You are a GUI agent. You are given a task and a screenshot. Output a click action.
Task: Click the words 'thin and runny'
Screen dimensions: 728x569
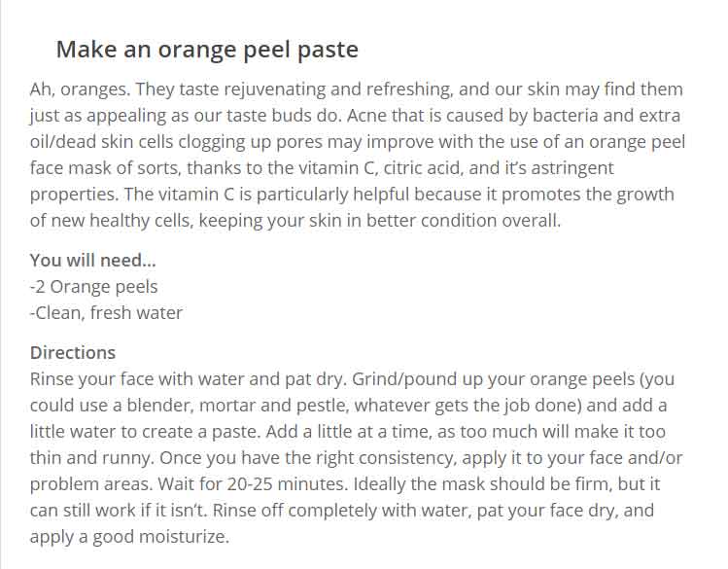[x=91, y=458]
